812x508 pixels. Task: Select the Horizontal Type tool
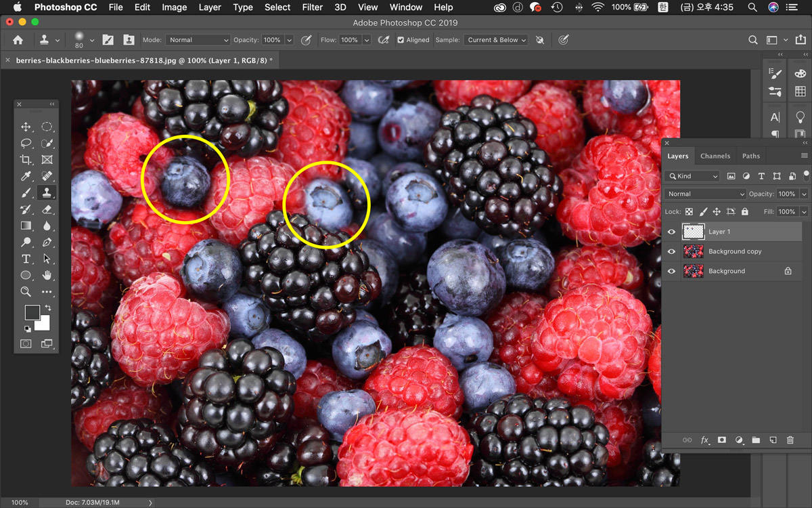(x=26, y=259)
